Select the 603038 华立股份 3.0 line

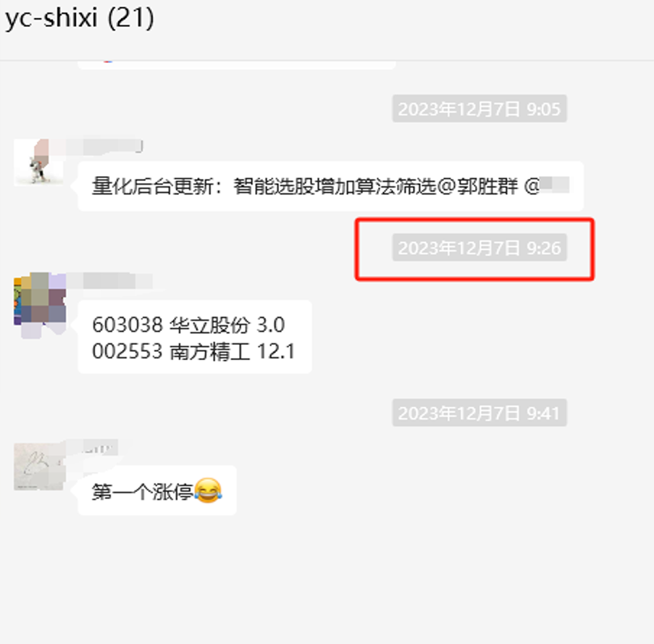point(188,325)
